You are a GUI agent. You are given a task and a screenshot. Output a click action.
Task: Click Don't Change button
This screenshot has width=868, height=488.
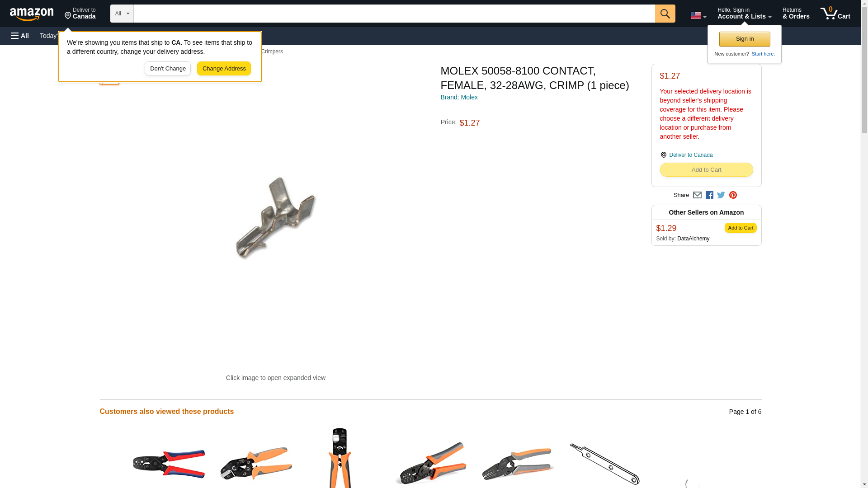[168, 69]
